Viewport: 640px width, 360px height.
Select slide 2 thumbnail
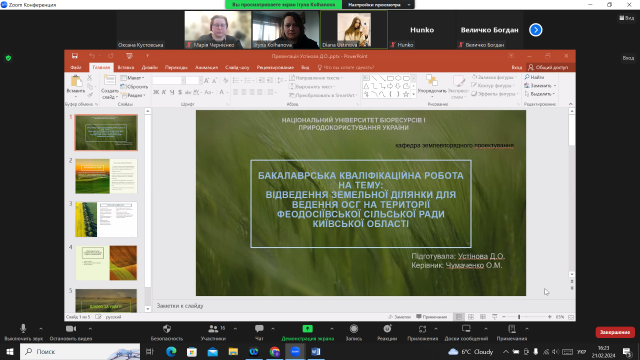106,176
